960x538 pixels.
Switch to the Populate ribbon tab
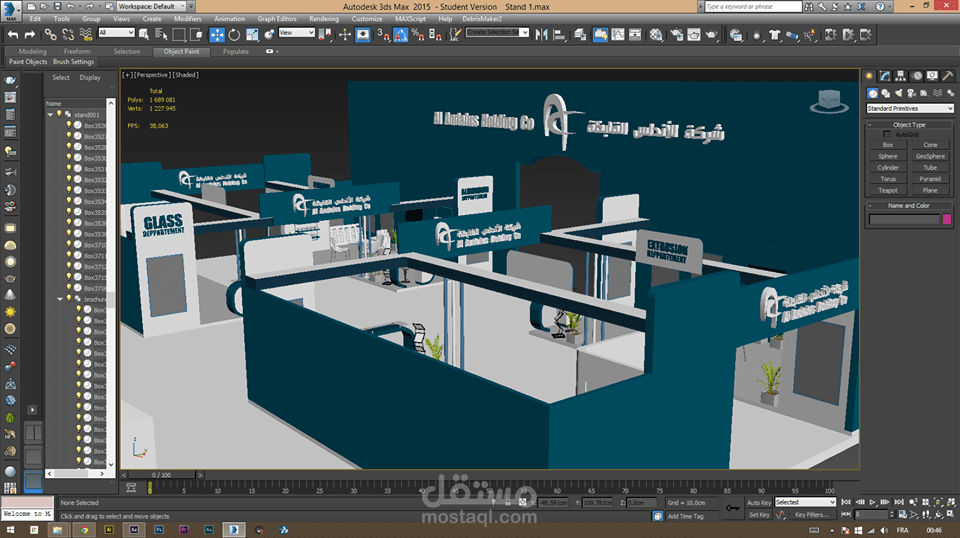click(236, 51)
